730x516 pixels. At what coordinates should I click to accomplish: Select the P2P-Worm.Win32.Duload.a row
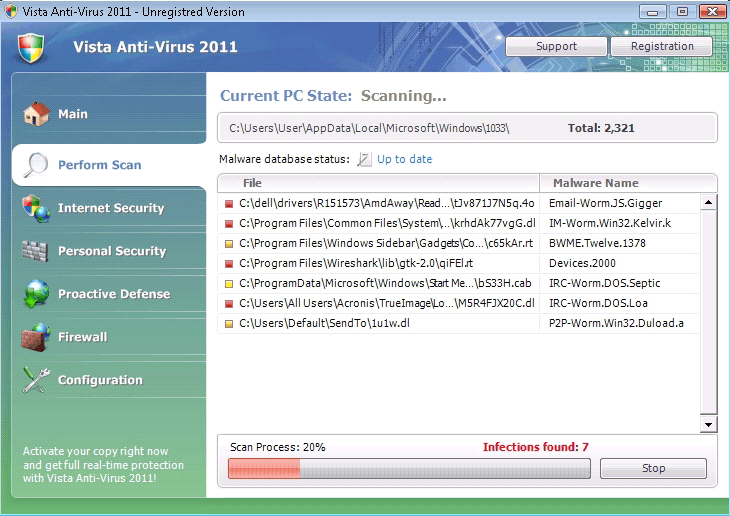point(458,323)
